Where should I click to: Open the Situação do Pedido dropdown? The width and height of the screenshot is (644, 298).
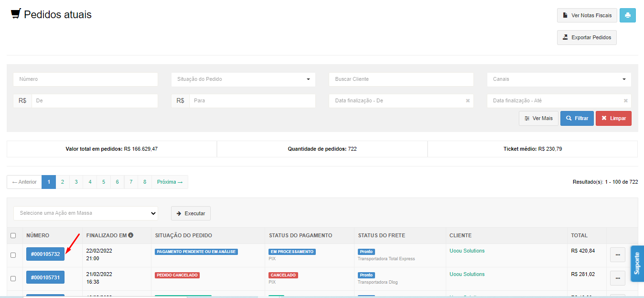(243, 79)
